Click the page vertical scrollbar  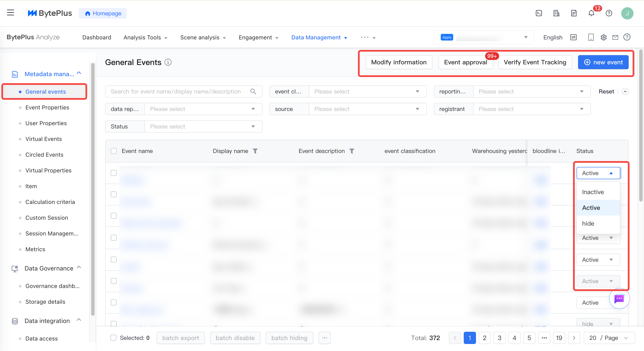(x=641, y=125)
